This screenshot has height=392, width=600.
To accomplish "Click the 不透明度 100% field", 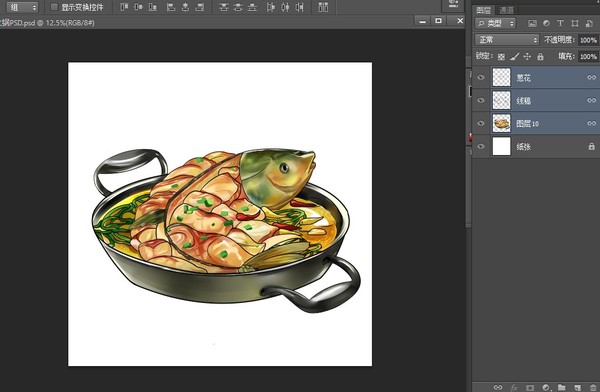I will tap(588, 40).
